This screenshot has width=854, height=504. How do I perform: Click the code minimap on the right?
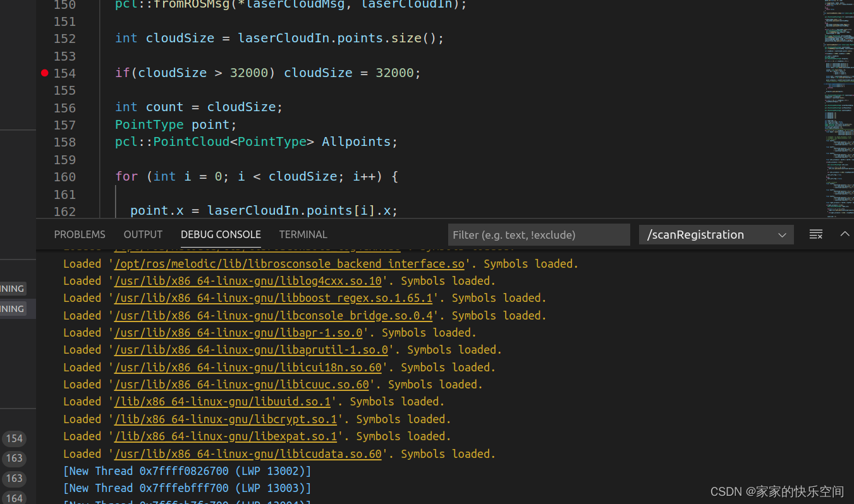coord(838,109)
